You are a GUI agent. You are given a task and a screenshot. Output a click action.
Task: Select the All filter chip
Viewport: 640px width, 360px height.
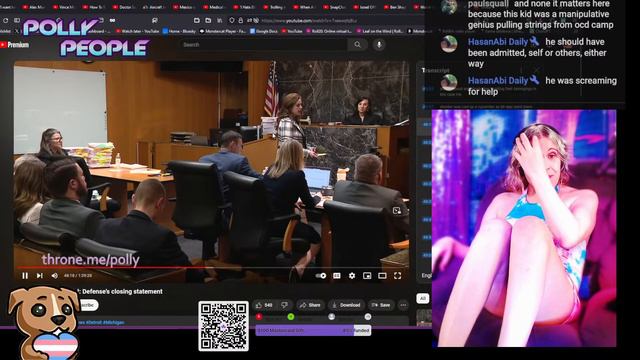[423, 298]
